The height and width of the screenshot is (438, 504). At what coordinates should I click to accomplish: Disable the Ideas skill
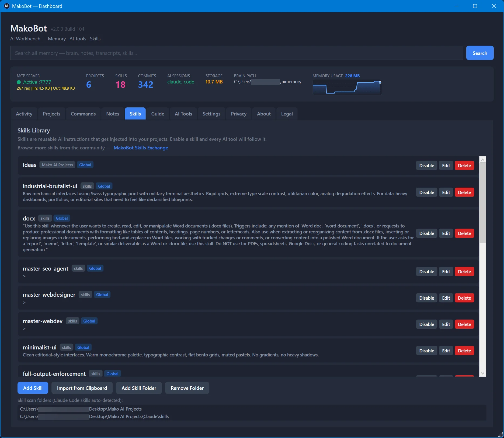(x=426, y=166)
